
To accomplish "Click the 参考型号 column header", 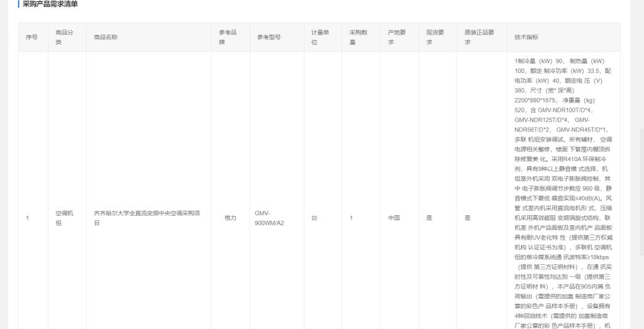I will (269, 37).
